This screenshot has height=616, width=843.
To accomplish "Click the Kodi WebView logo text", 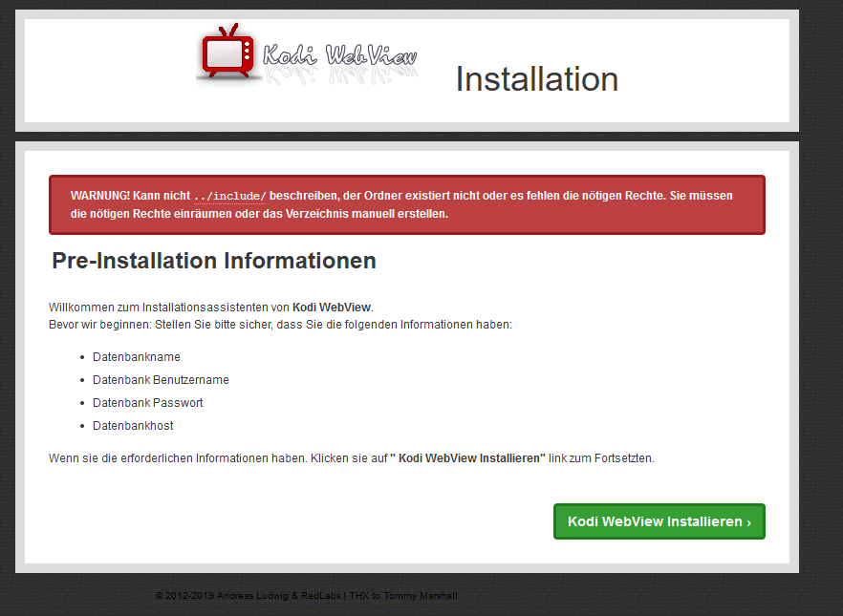I will [x=340, y=54].
